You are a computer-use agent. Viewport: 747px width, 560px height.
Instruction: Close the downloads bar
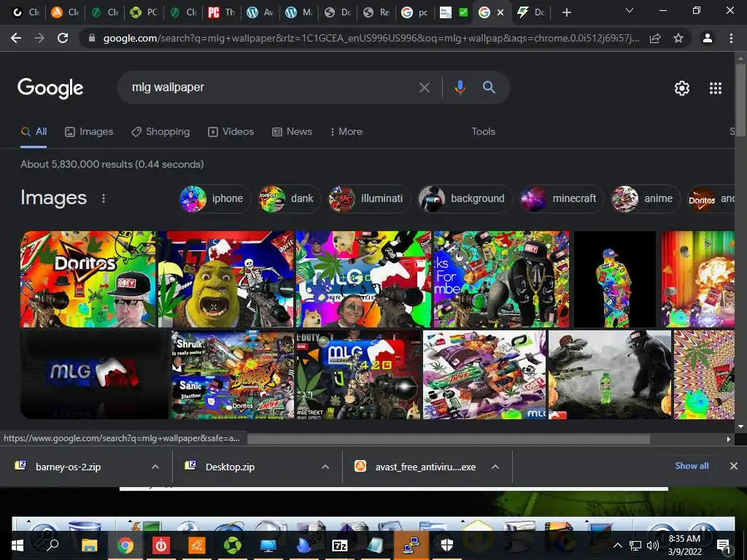(734, 466)
